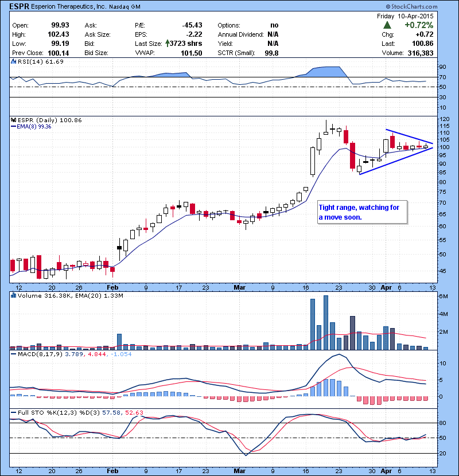The image size is (459, 476).
Task: Click the Nasdaq GM exchange label
Action: (x=125, y=7)
